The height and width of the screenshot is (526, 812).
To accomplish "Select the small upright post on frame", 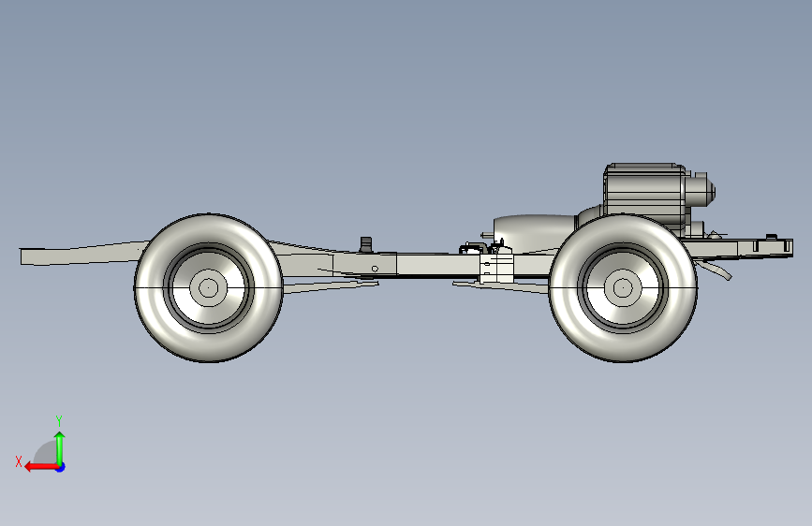I will [x=366, y=244].
